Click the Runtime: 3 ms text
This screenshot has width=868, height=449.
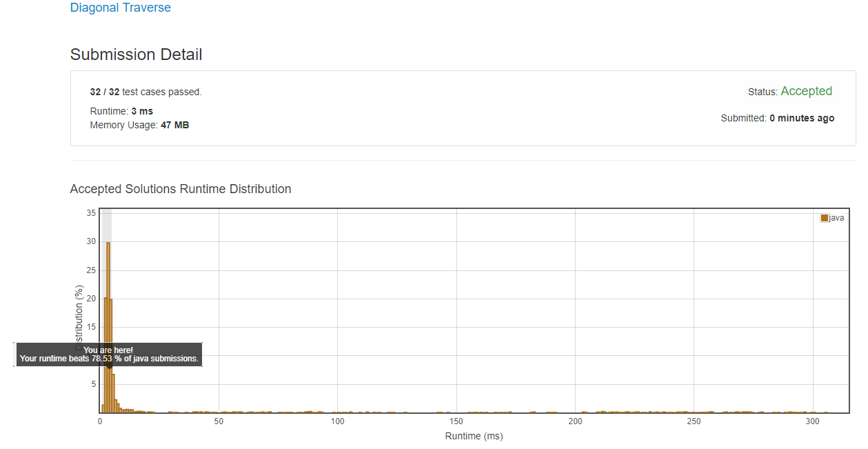tap(121, 111)
